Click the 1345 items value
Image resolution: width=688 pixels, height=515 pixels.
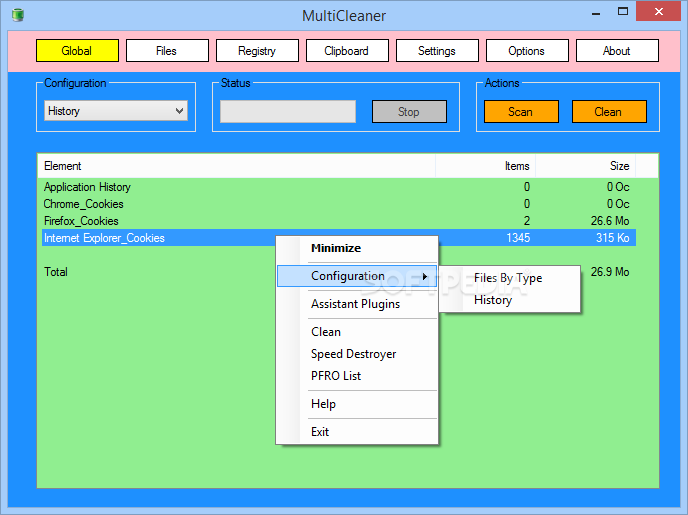coord(518,238)
